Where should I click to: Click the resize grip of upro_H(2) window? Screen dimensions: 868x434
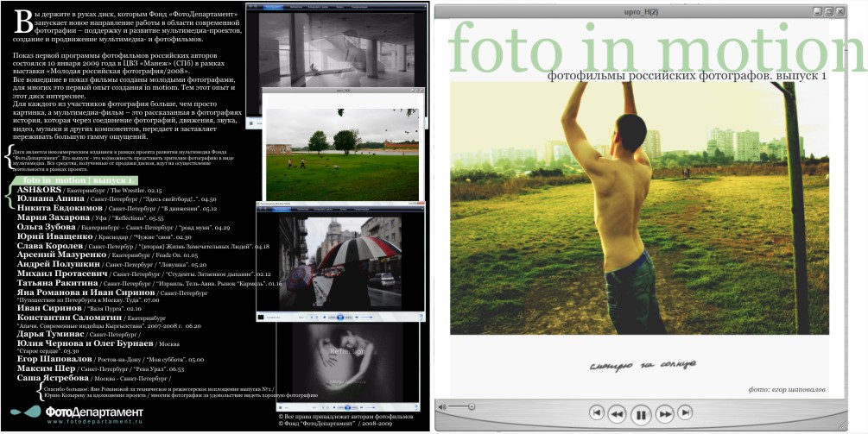(x=843, y=425)
